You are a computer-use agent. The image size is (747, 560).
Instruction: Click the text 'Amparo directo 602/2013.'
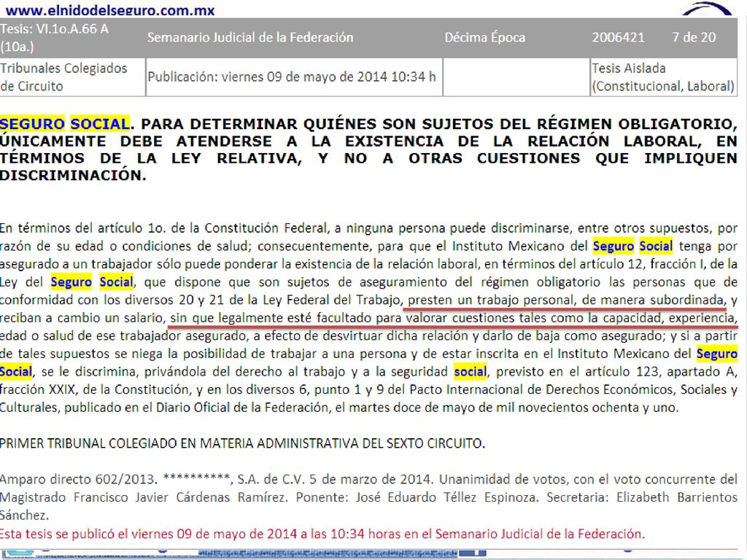(x=79, y=479)
